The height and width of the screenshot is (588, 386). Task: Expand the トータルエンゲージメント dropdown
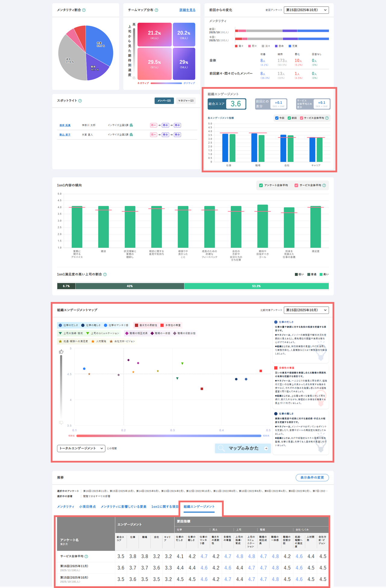click(x=81, y=448)
